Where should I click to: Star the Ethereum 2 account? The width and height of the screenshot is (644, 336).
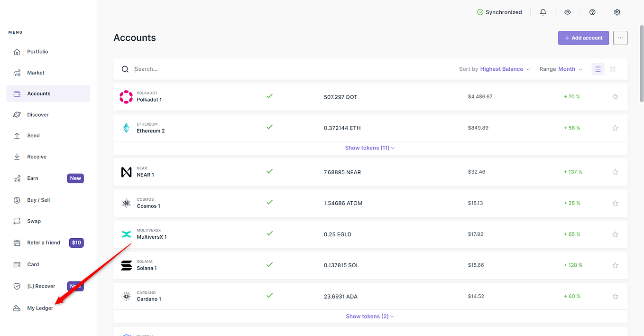tap(615, 128)
